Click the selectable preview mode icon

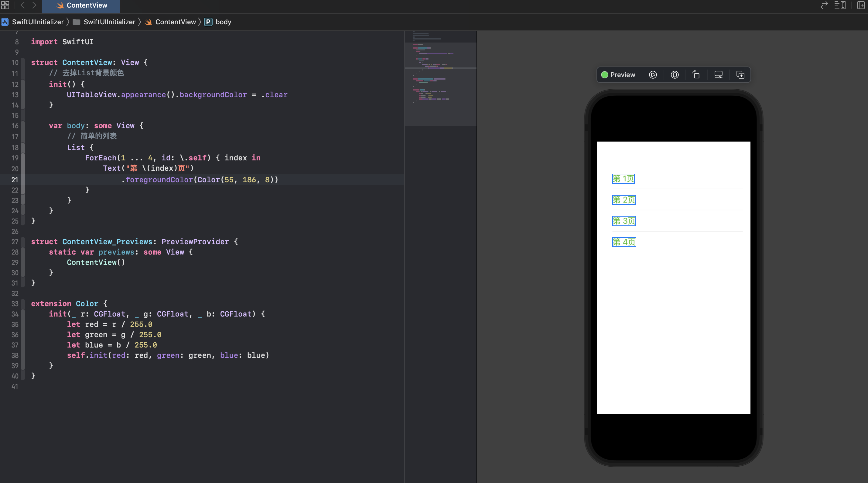pos(675,75)
